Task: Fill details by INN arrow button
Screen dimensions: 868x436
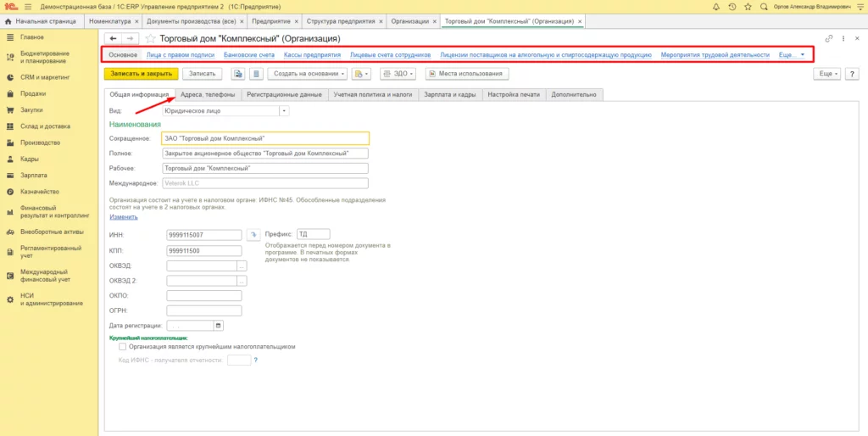Action: [x=253, y=235]
